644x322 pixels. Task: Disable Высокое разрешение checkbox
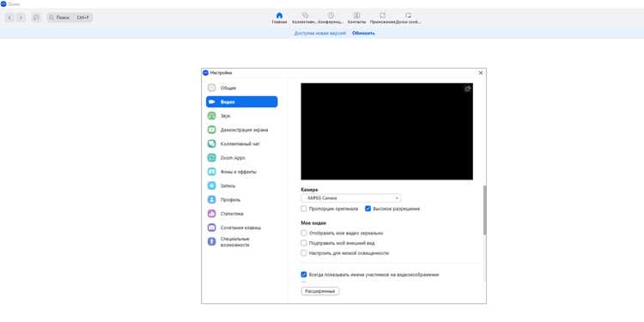tap(368, 209)
